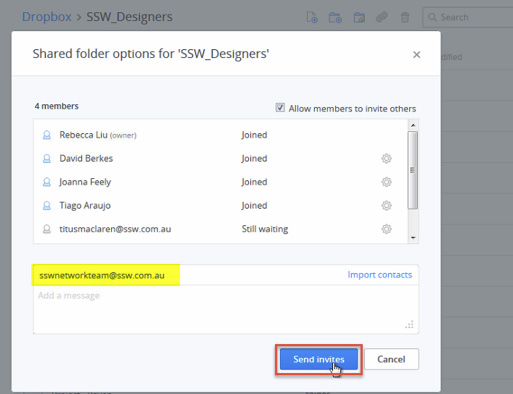
Task: Select the Rebecca Liu (owner) name
Action: click(x=98, y=135)
